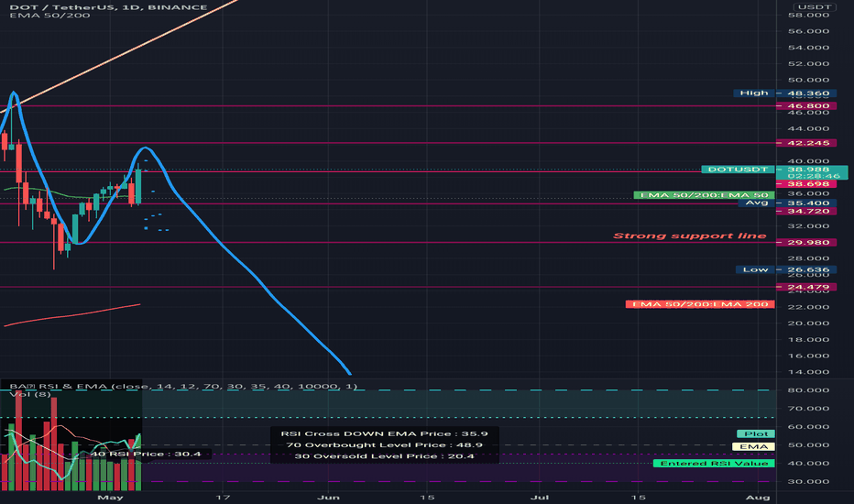Click the 24.479 line price tag
This screenshot has width=854, height=504.
coord(808,287)
